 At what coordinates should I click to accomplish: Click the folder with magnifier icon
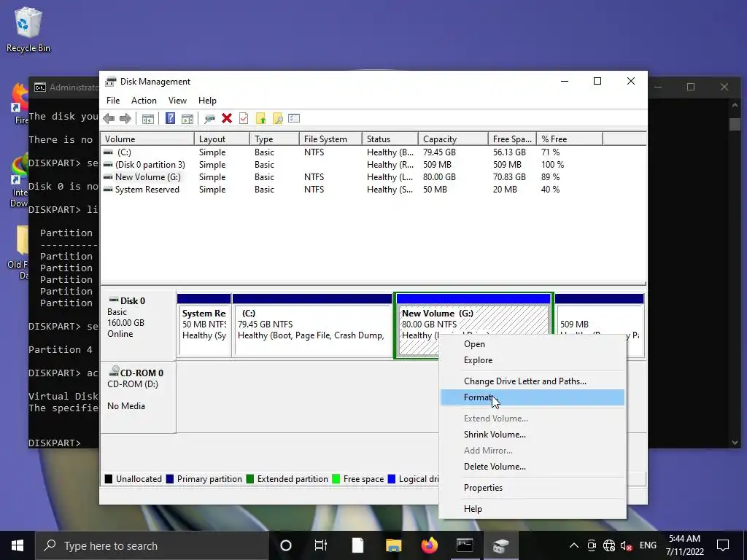277,119
